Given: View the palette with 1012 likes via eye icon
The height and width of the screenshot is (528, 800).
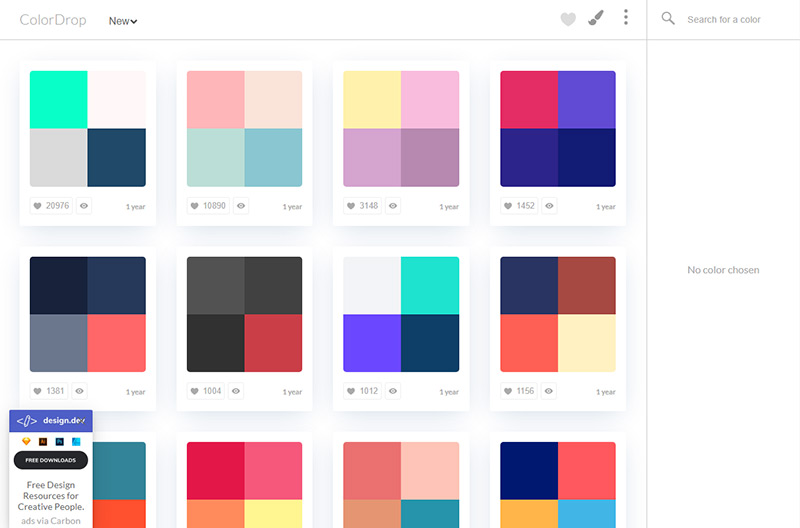Looking at the screenshot, I should (393, 391).
